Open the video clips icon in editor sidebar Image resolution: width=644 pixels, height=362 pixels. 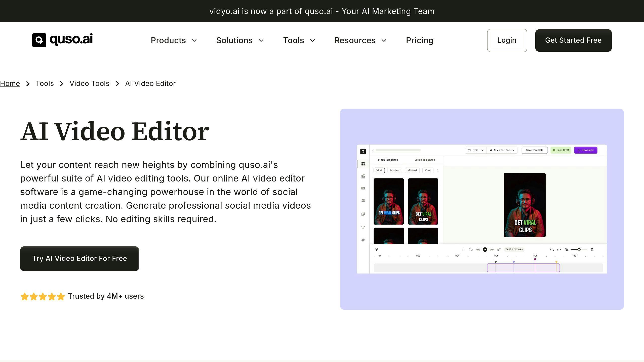coord(363,176)
